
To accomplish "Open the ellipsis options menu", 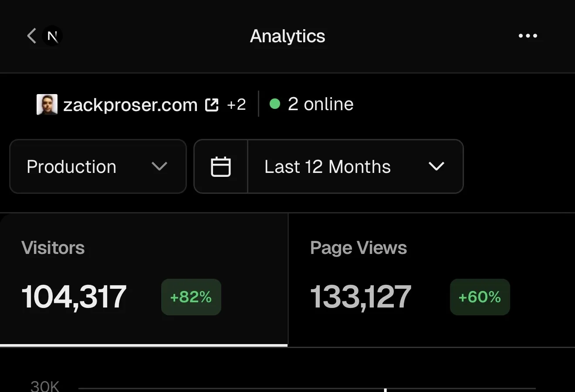I will tap(528, 36).
